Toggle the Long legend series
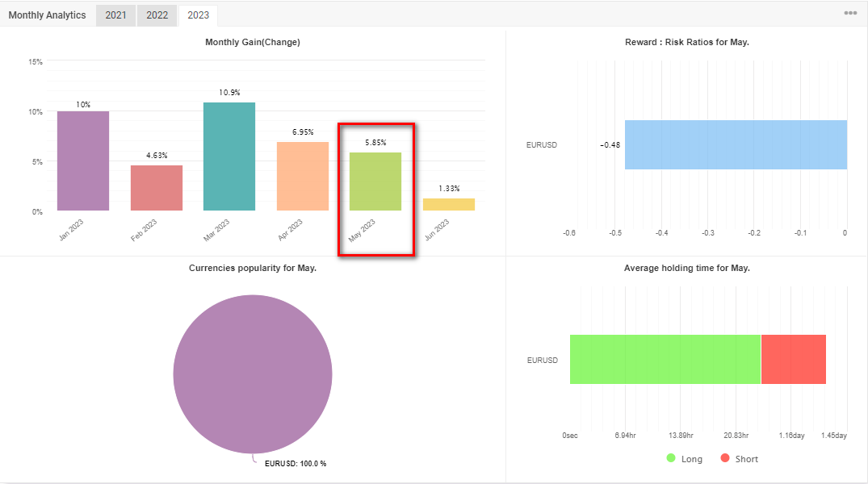 [691, 459]
